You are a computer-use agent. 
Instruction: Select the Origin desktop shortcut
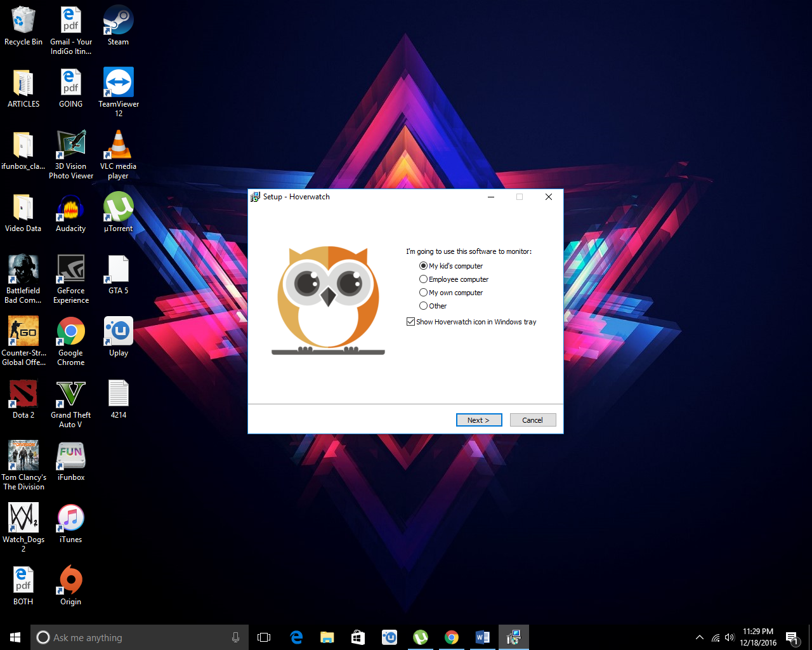71,586
